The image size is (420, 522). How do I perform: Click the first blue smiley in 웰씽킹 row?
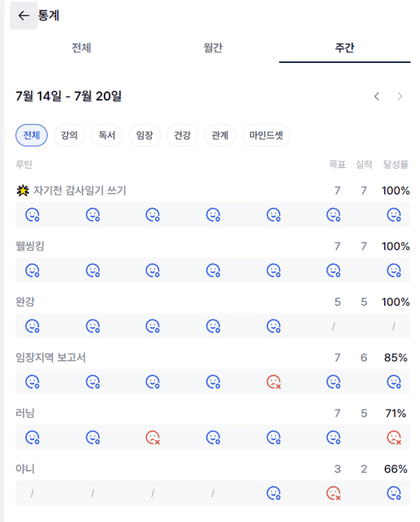33,270
